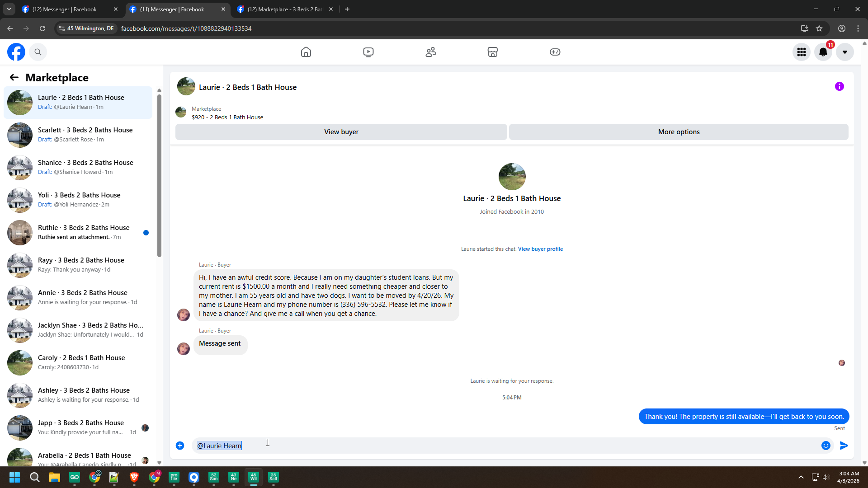Reload the current page
Screen dimensions: 868x488
tap(42, 28)
